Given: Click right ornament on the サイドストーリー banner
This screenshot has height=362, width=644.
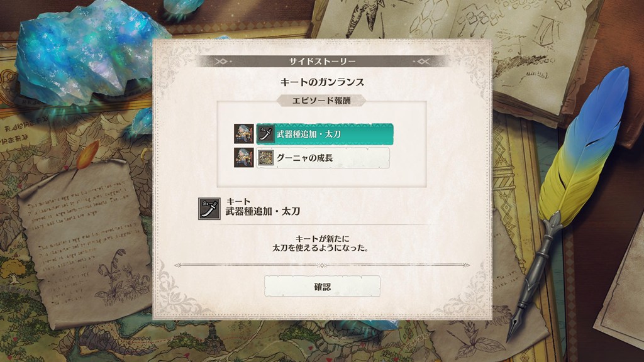Looking at the screenshot, I should click(x=422, y=62).
